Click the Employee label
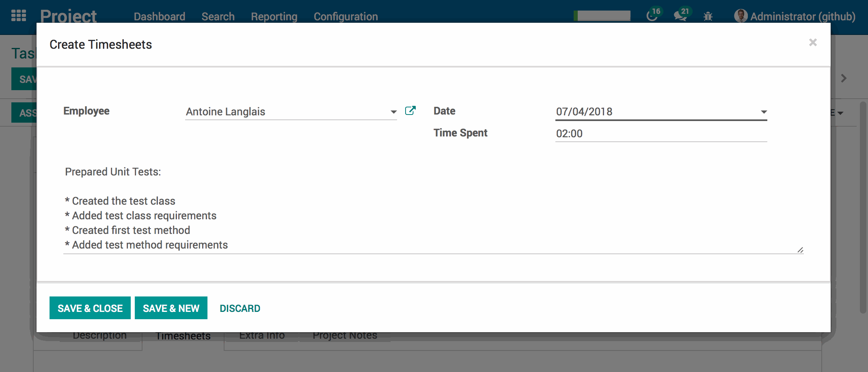The width and height of the screenshot is (868, 372). pyautogui.click(x=86, y=111)
